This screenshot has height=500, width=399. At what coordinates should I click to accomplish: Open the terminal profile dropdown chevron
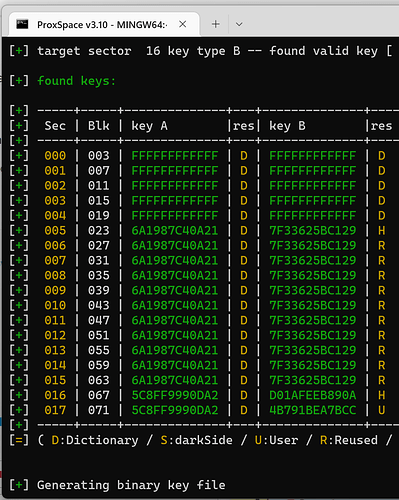click(239, 24)
